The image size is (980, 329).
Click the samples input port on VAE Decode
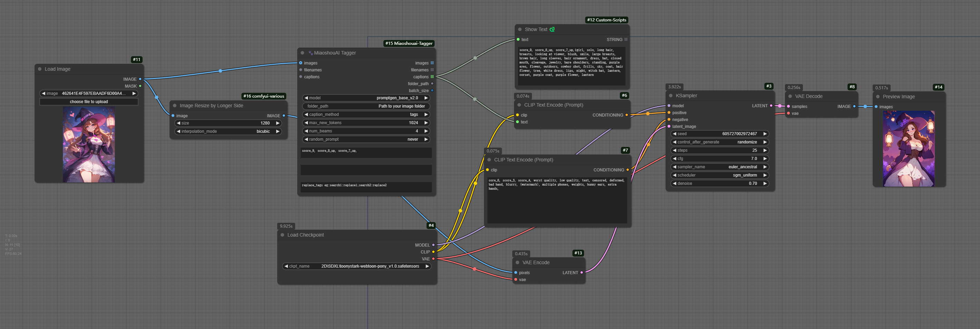pyautogui.click(x=788, y=106)
